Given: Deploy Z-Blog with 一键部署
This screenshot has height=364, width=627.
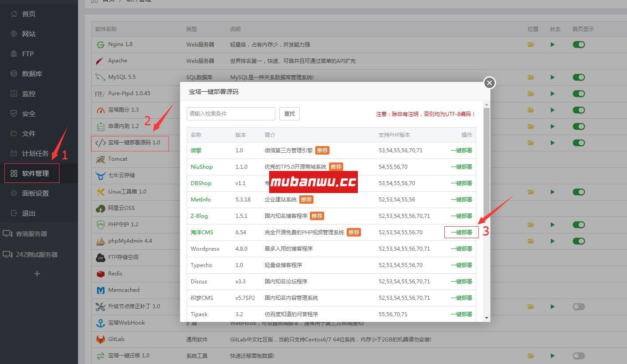Looking at the screenshot, I should coord(461,216).
